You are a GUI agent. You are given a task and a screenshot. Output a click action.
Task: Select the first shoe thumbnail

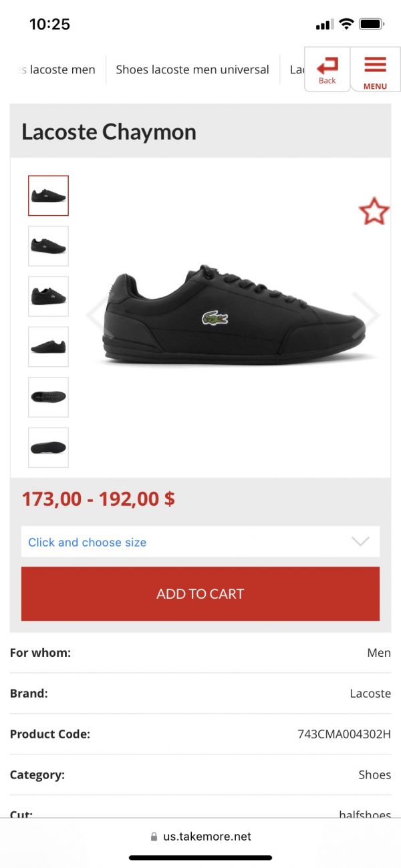tap(48, 196)
